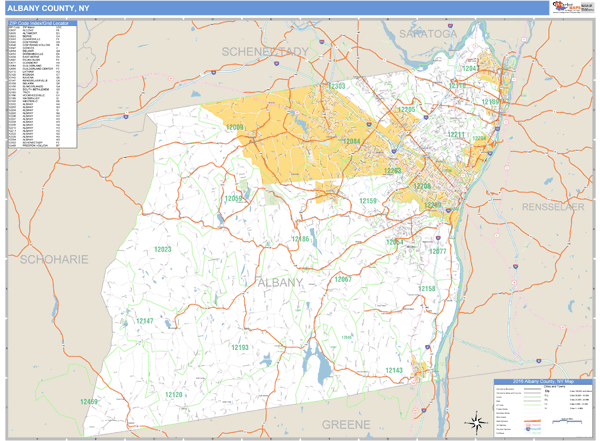
Task: Select ZIP code 12009 label
Action: coord(235,127)
